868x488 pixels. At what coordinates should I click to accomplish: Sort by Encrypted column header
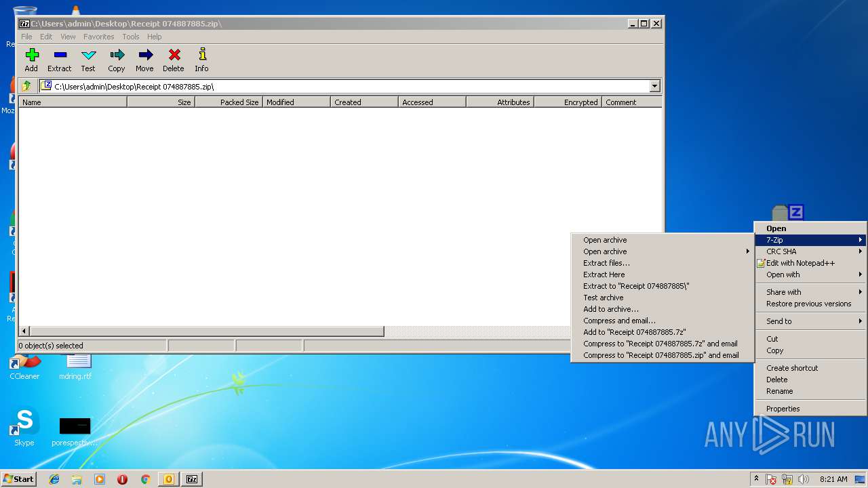tap(568, 102)
